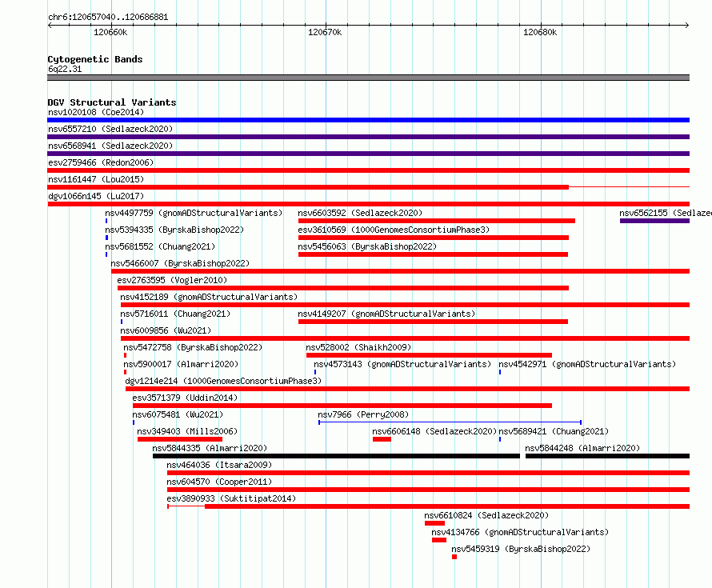Click the DGV Structural Variants track title

[x=112, y=102]
